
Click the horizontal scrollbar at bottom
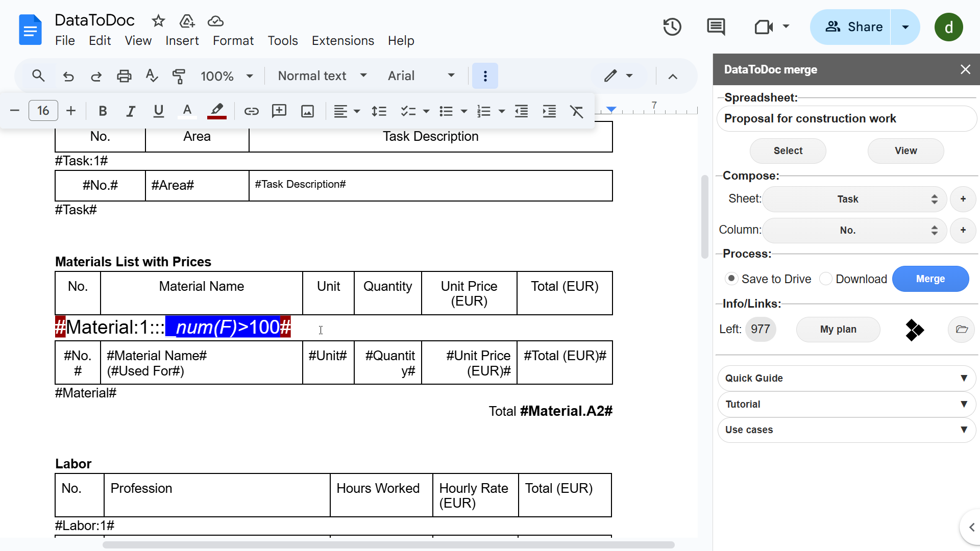pyautogui.click(x=388, y=545)
